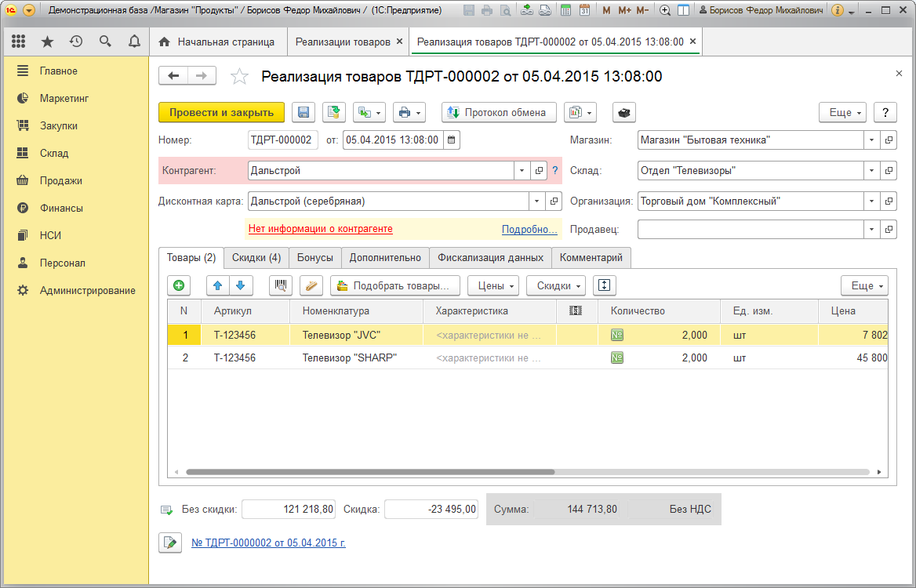Add document to favorites star

tap(239, 77)
